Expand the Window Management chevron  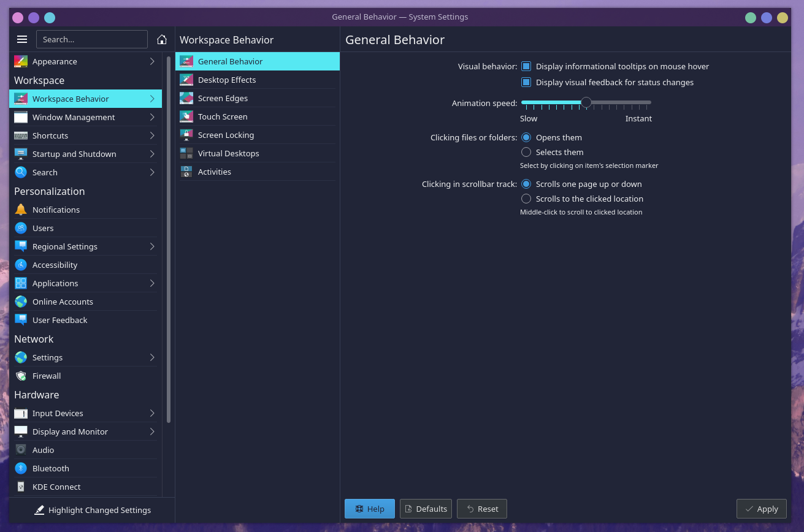(x=152, y=117)
